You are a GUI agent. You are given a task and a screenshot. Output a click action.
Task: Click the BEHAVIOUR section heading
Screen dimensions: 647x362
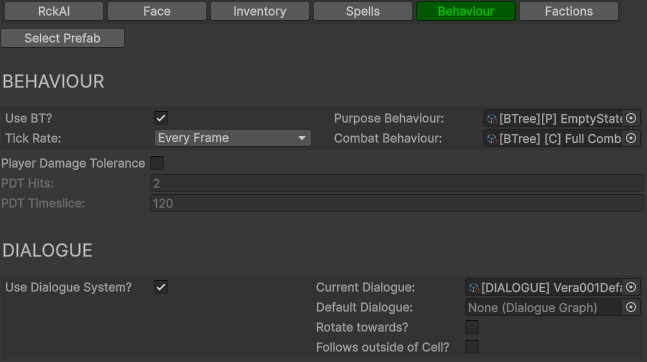[53, 81]
